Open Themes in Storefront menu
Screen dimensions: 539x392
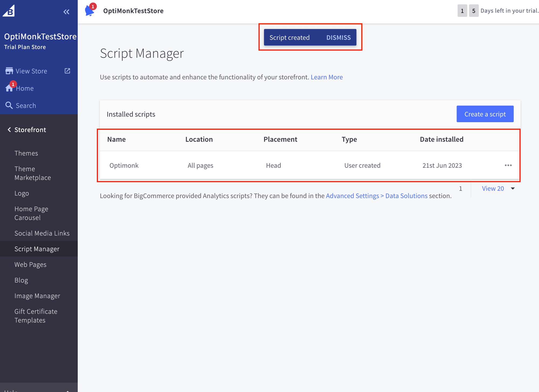(26, 153)
